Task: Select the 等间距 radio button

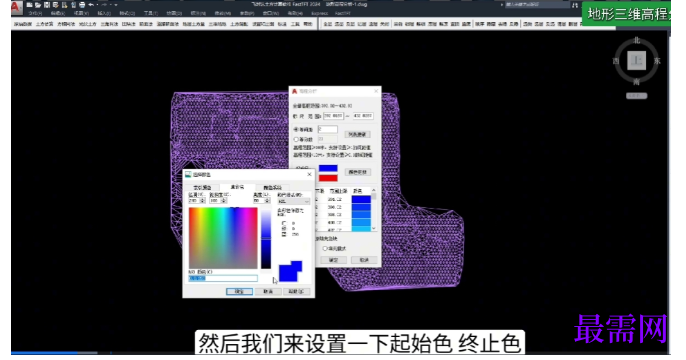Action: 296,129
